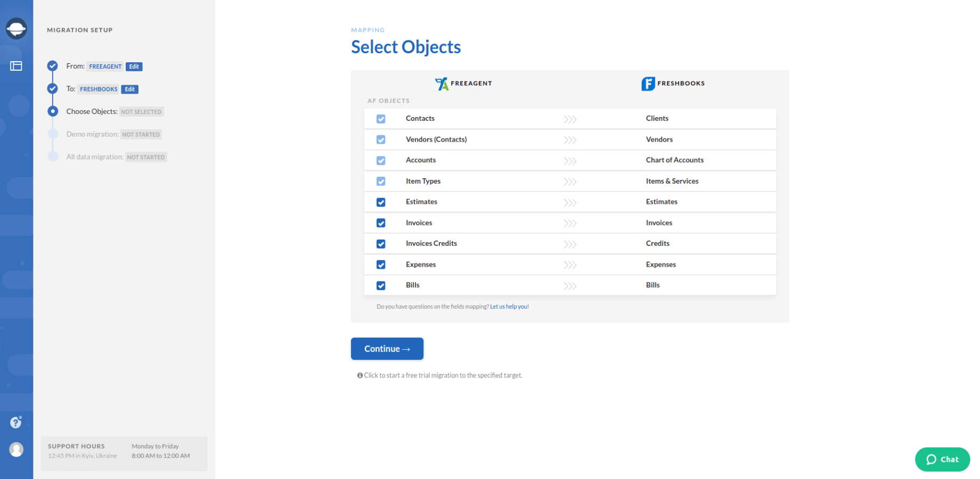Image resolution: width=980 pixels, height=479 pixels.
Task: Click the Vendors (Contacts) source label
Action: [x=436, y=139]
